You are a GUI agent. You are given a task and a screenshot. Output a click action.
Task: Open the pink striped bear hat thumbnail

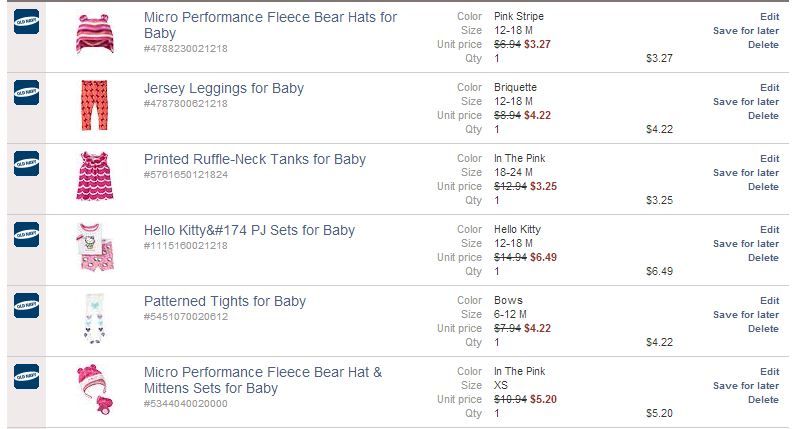(x=95, y=34)
